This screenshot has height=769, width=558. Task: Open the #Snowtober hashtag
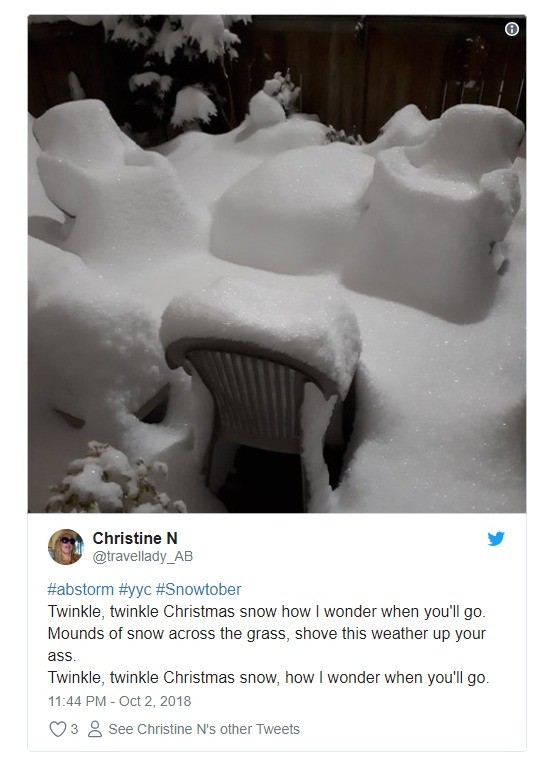[x=199, y=589]
